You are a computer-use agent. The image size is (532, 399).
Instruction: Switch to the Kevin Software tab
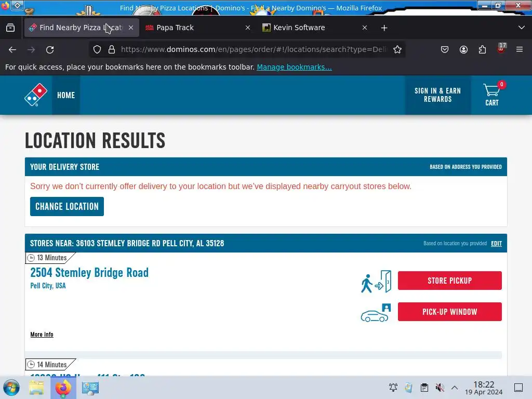(x=315, y=28)
